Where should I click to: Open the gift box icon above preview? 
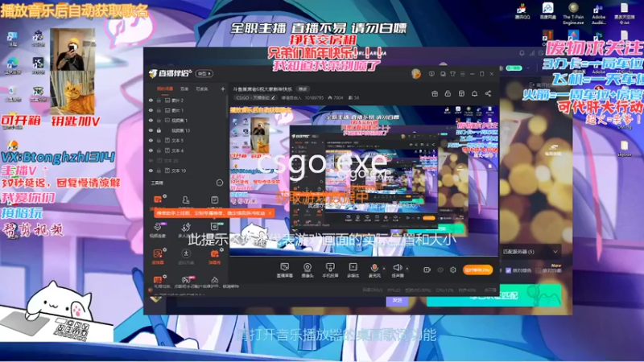435,93
